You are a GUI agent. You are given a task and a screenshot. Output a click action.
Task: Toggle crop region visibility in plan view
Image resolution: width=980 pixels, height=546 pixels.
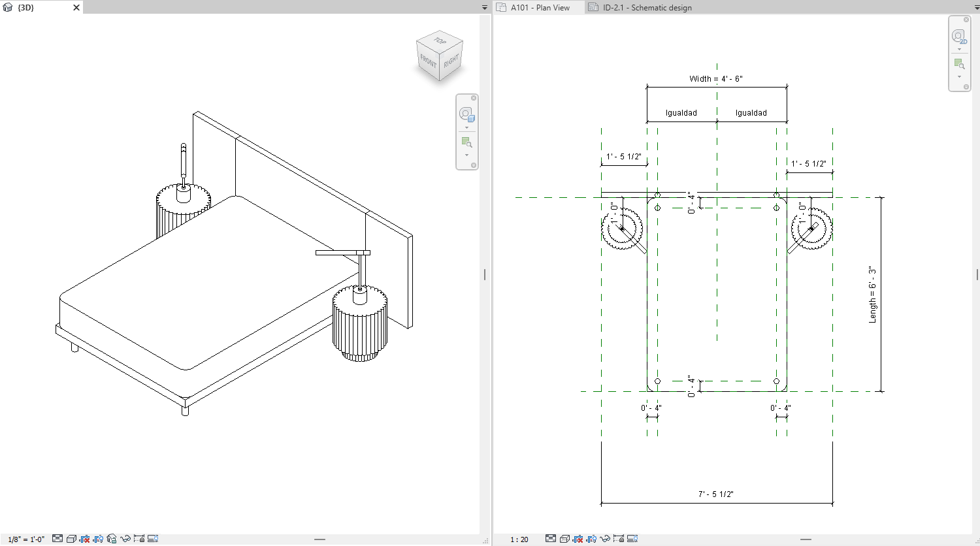click(591, 539)
